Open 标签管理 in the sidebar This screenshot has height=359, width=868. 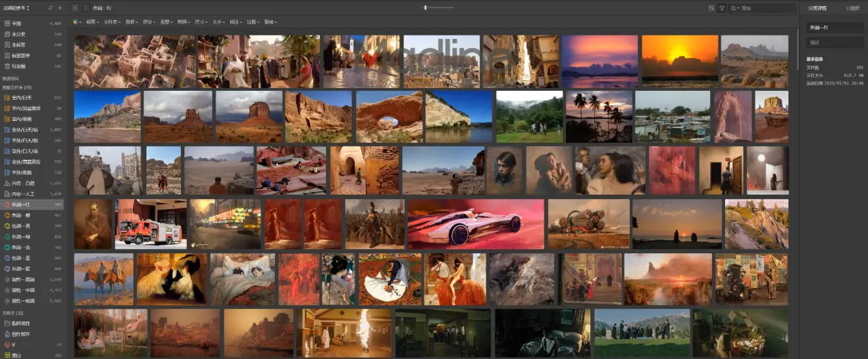click(32, 55)
